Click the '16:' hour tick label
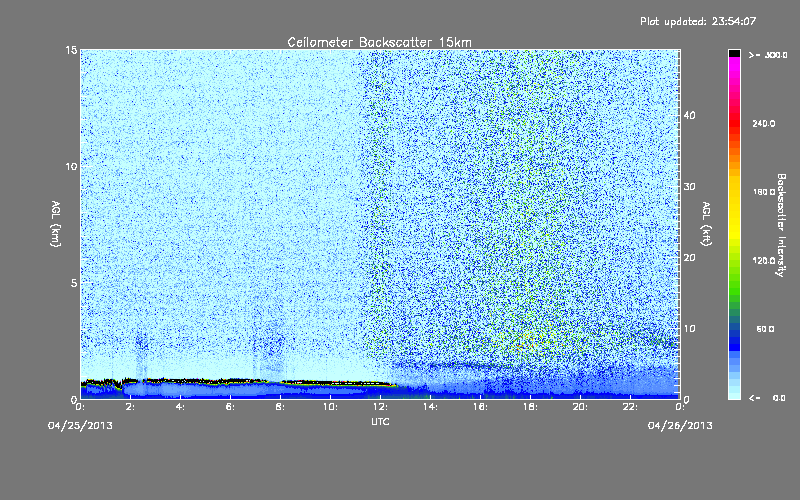 click(x=481, y=407)
